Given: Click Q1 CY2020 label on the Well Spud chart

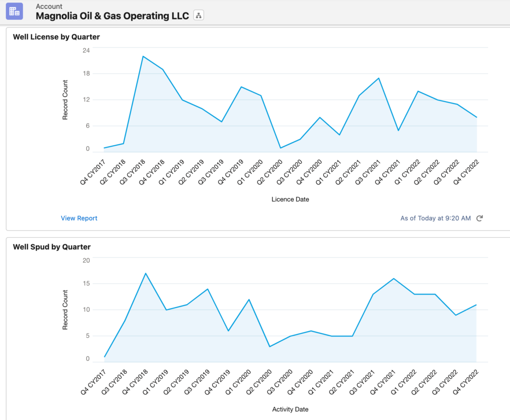Looking at the screenshot, I should pos(238,382).
